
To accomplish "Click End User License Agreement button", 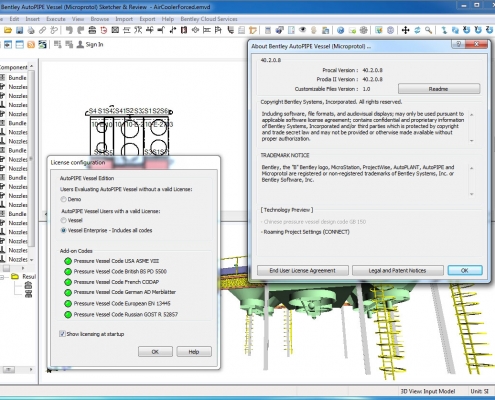I will (x=303, y=270).
